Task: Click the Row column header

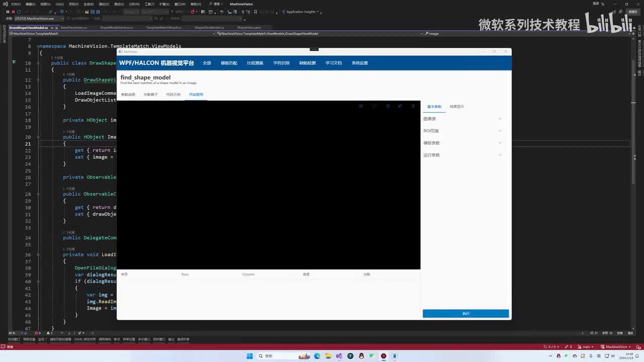Action: coord(185,275)
